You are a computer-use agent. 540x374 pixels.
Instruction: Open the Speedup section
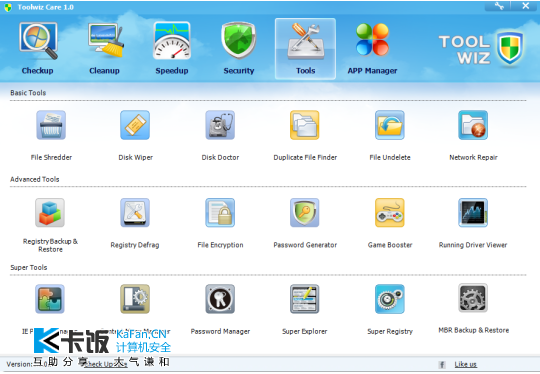click(172, 49)
